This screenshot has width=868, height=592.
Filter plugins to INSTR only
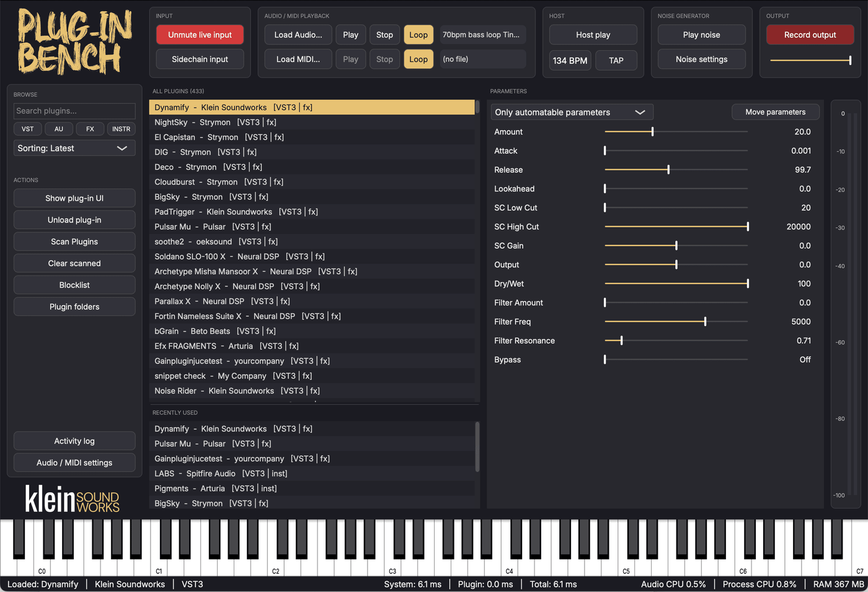point(121,129)
